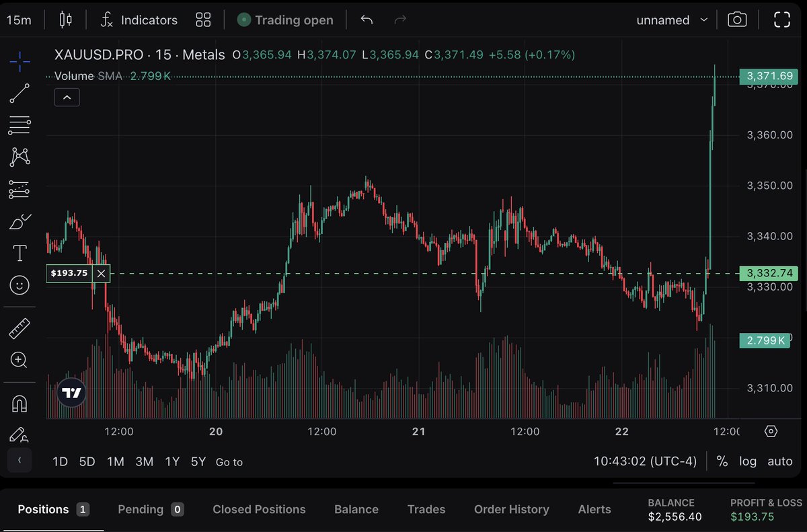Click the Go to date button
This screenshot has height=532, width=807.
point(229,462)
